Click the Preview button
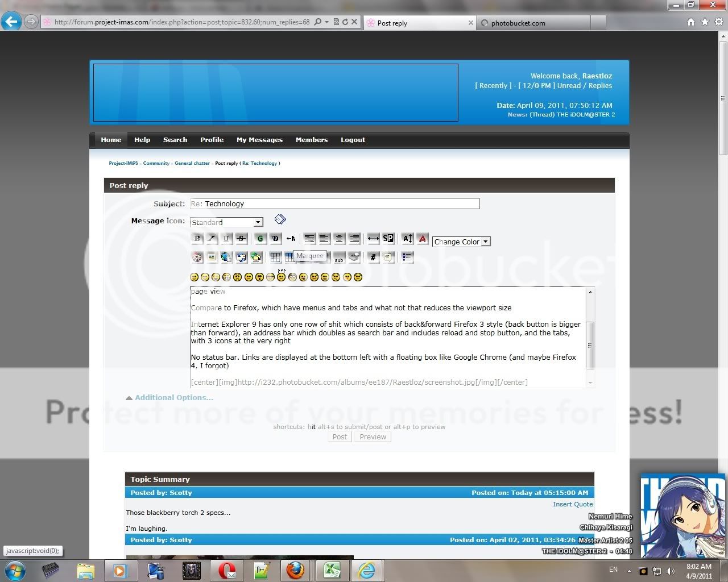 [373, 437]
